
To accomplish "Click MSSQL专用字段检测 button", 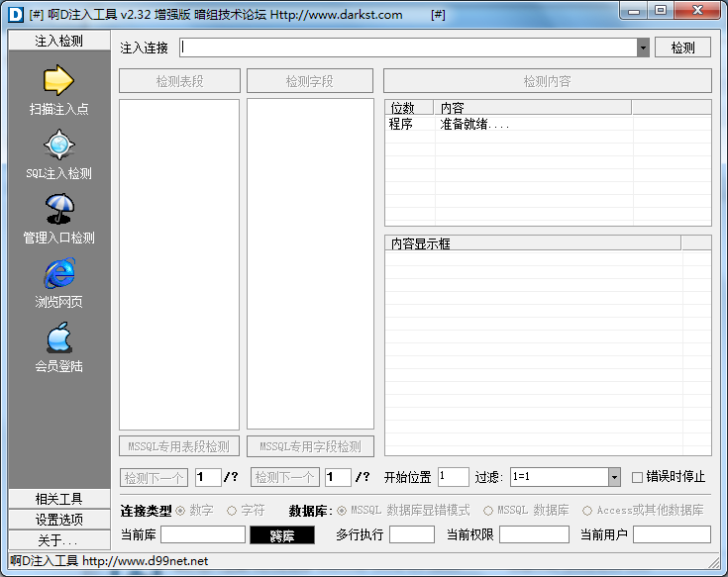I will tap(310, 446).
